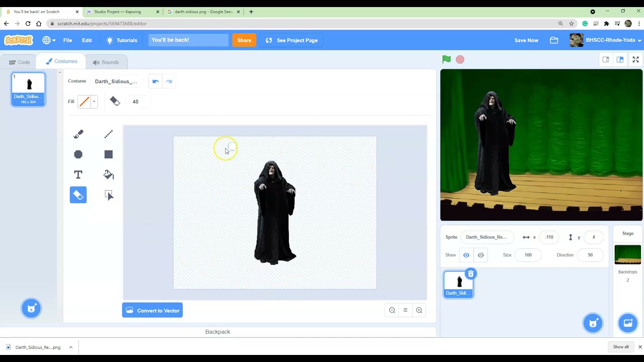Click See Project Page button
The image size is (644, 362).
292,40
